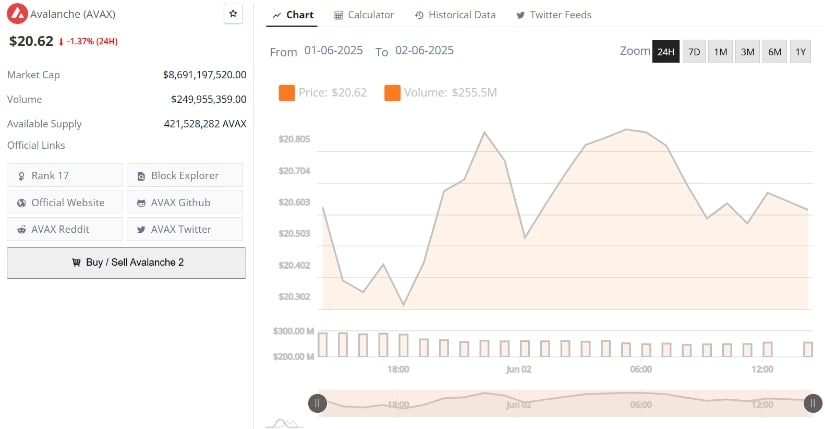Click the $300.00 M volume axis label
825x429 pixels.
click(294, 331)
